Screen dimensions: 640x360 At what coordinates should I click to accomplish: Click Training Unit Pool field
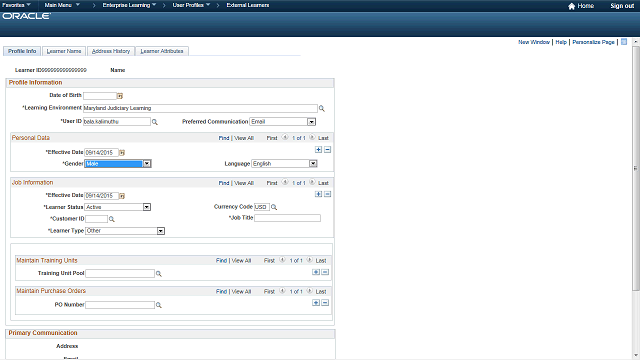(x=120, y=273)
